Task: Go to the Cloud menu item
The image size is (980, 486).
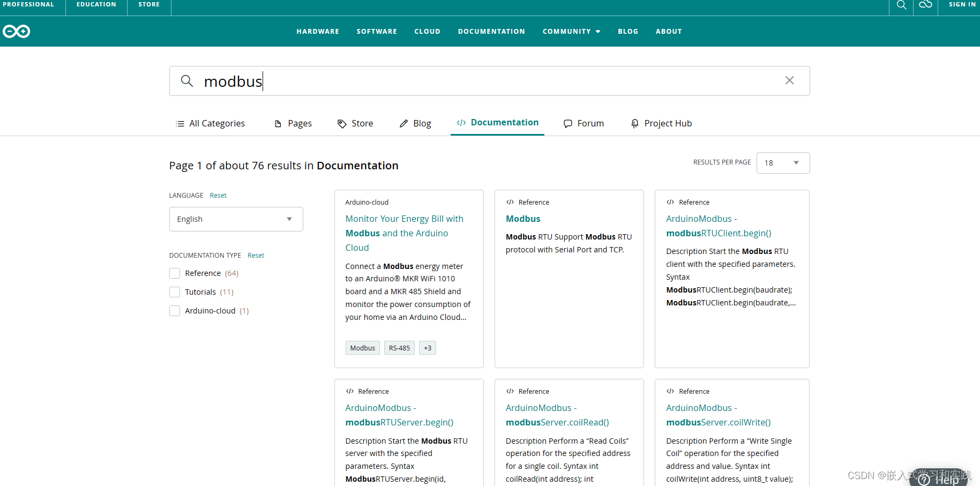Action: 427,32
